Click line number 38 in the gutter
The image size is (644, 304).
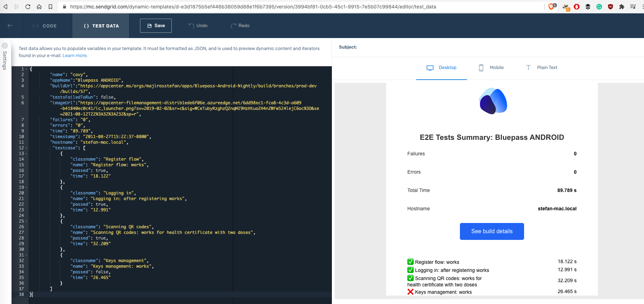click(x=22, y=294)
